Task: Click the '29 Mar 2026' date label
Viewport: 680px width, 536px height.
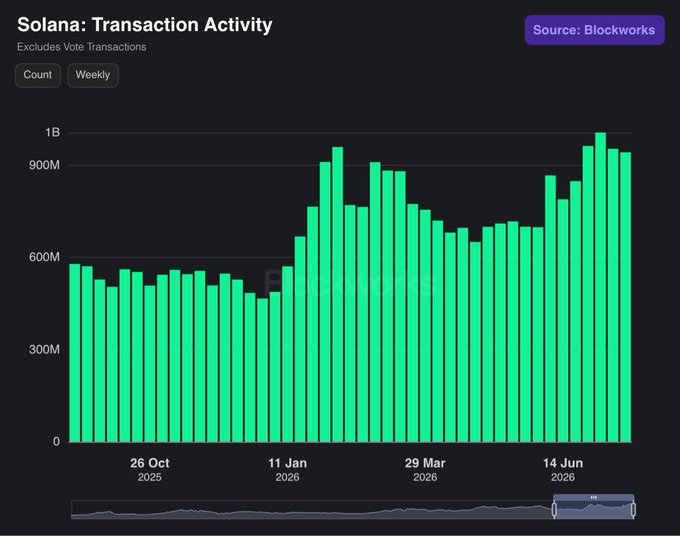Action: point(425,470)
